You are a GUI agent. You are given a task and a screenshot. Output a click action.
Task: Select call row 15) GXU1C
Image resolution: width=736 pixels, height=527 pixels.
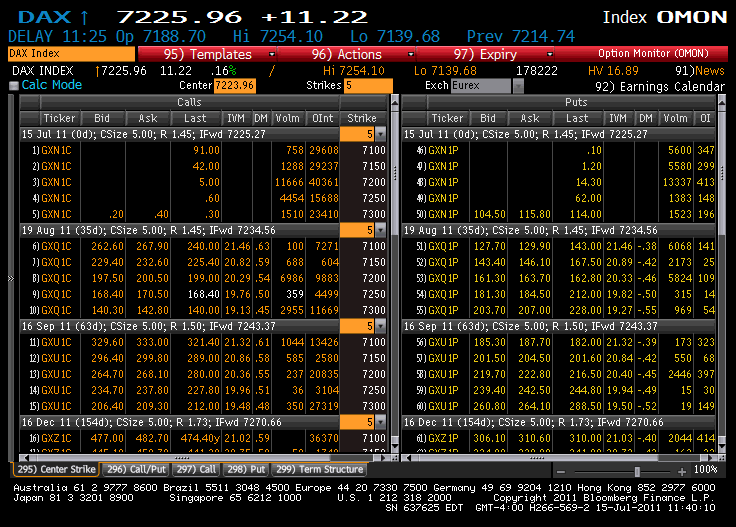pyautogui.click(x=203, y=406)
